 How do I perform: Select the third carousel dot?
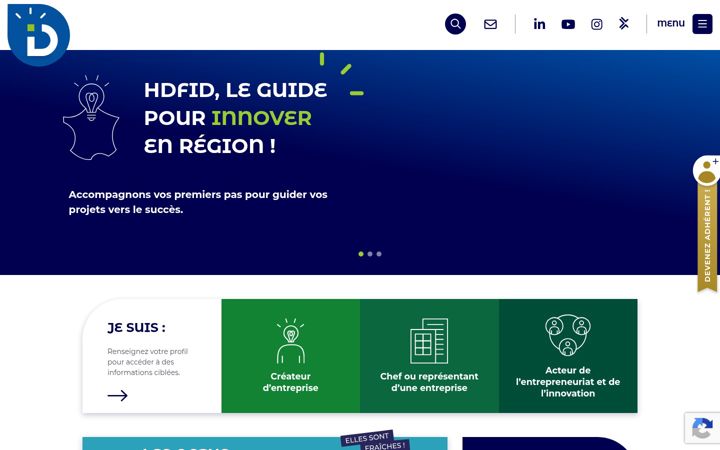[x=379, y=254]
